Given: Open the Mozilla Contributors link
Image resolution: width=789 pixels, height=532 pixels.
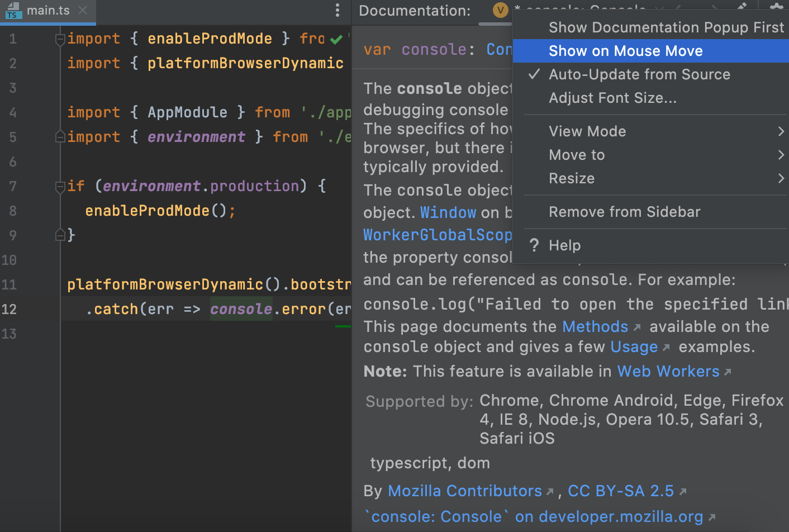Looking at the screenshot, I should (x=465, y=491).
